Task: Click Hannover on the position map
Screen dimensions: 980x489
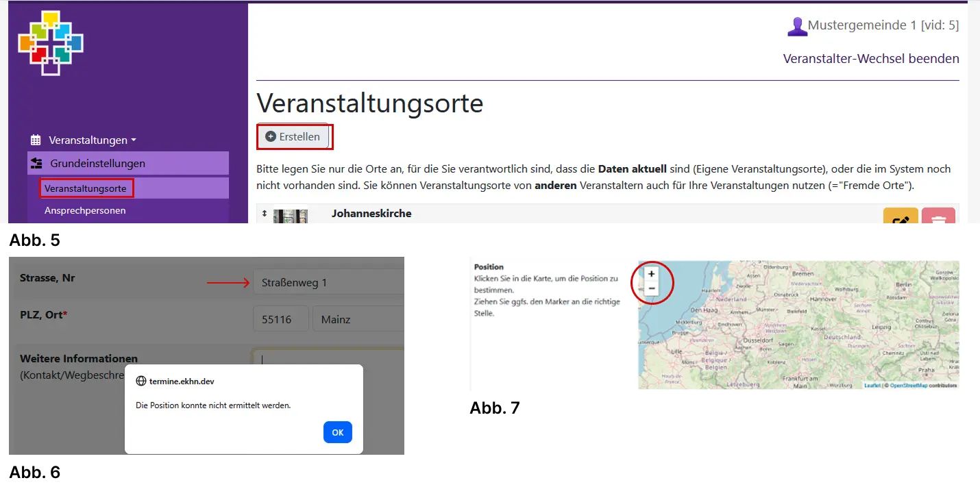Action: (823, 299)
